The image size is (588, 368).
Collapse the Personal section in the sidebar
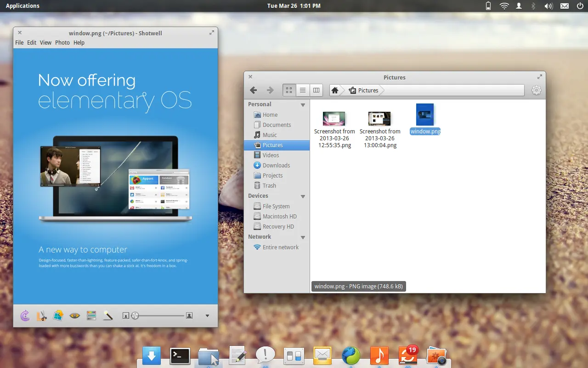[303, 104]
